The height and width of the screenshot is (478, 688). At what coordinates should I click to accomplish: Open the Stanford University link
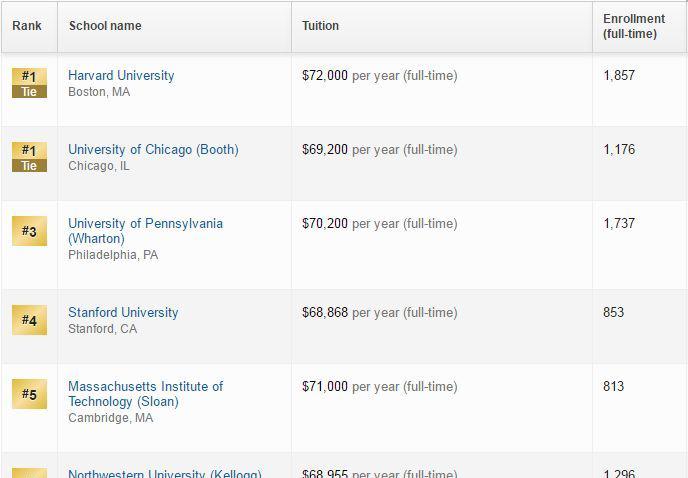click(123, 313)
